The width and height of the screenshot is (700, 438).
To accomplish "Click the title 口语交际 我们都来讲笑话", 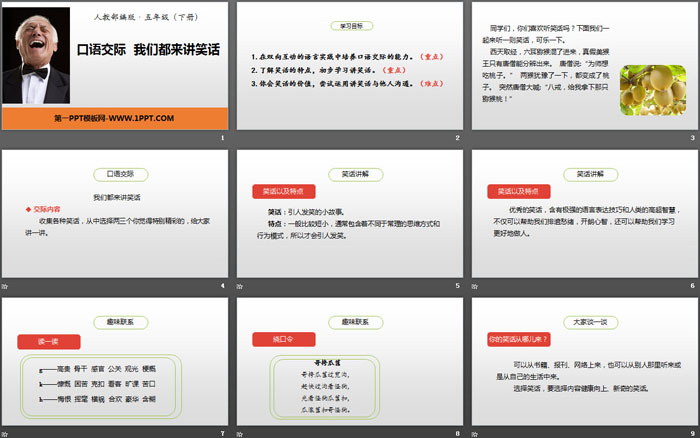I will (x=148, y=48).
